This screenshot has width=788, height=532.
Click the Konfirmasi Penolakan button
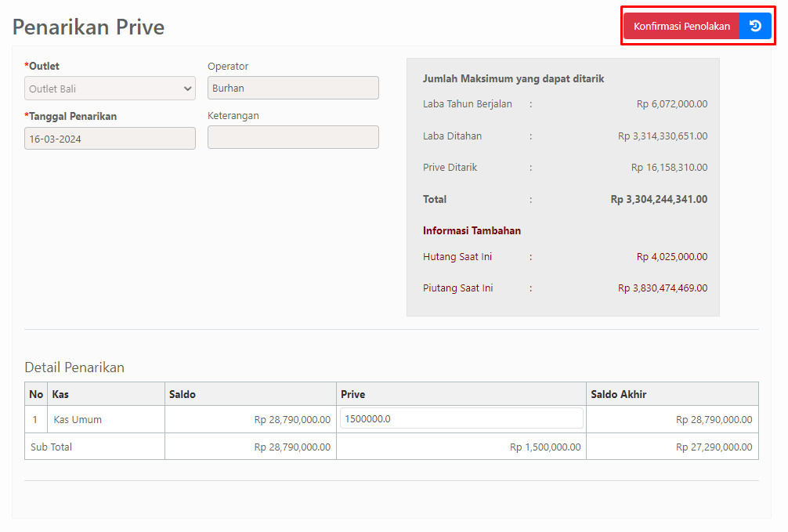pyautogui.click(x=681, y=26)
